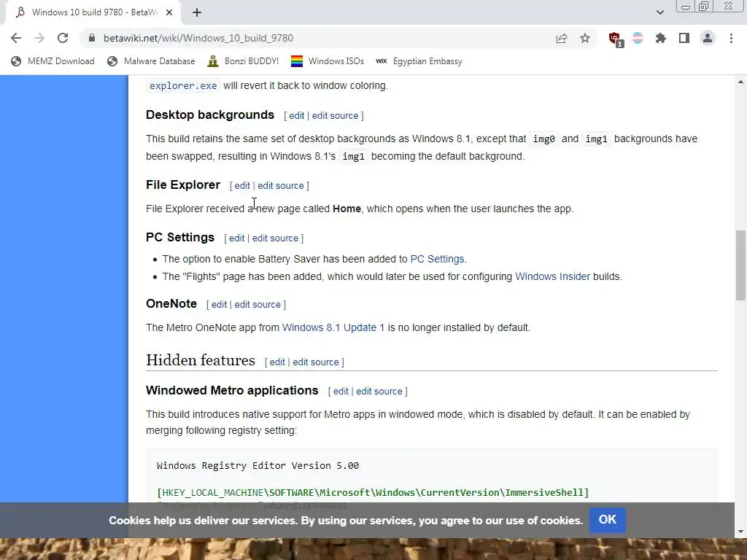Open a new browser tab
The image size is (747, 560).
click(x=197, y=12)
